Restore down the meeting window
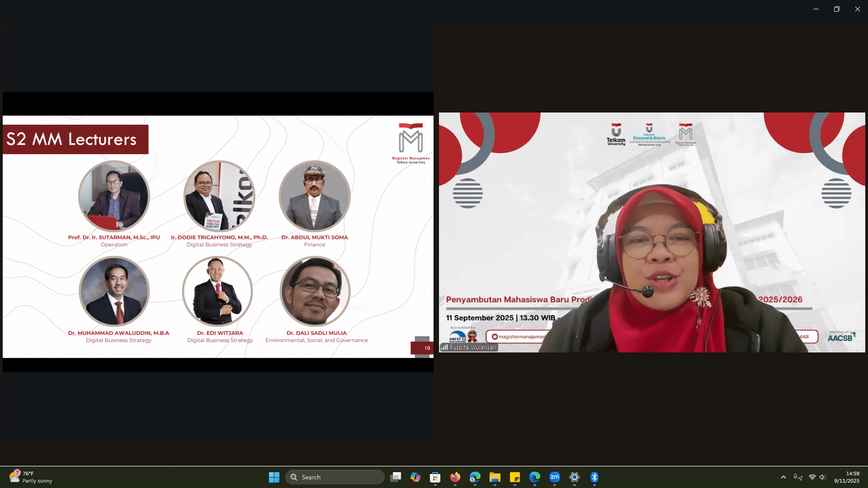 (836, 9)
